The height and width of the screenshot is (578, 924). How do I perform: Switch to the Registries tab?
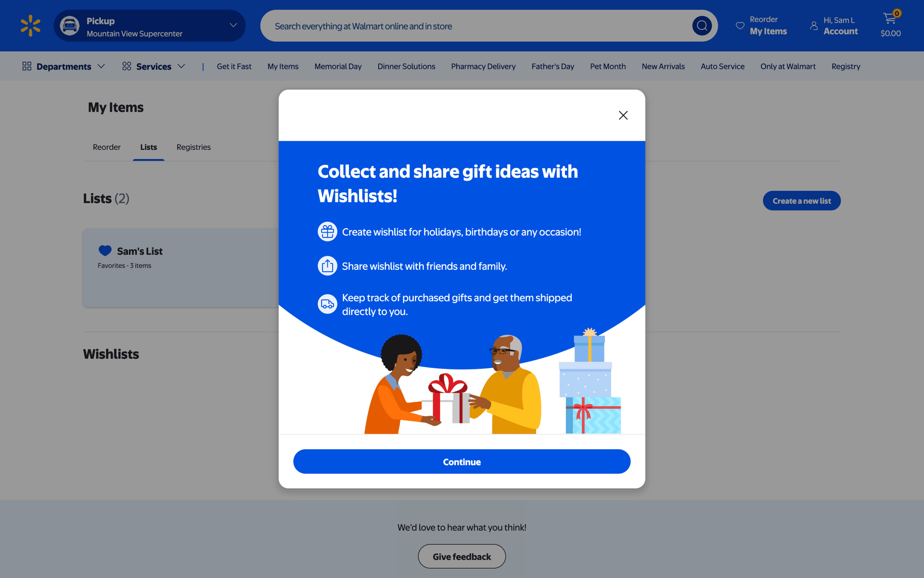point(193,147)
